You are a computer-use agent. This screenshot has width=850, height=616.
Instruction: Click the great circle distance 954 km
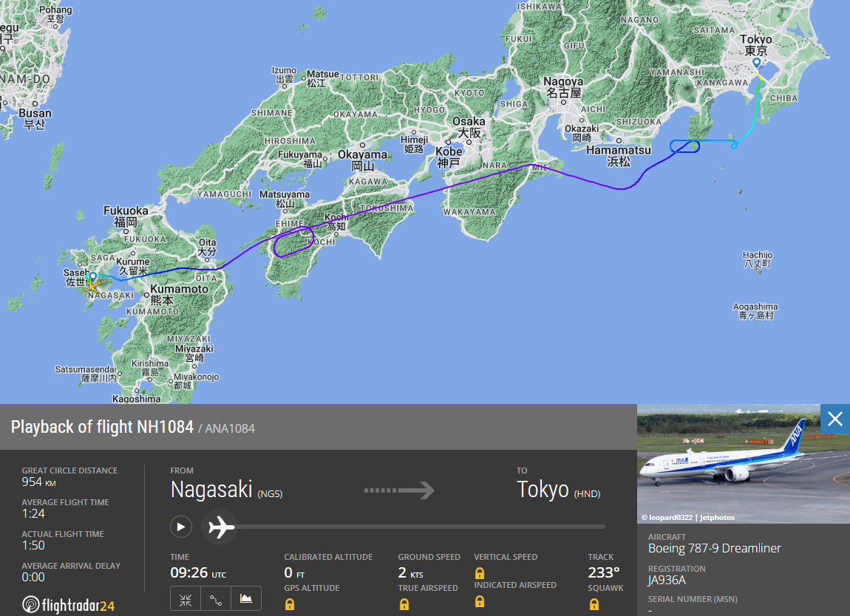[x=38, y=482]
